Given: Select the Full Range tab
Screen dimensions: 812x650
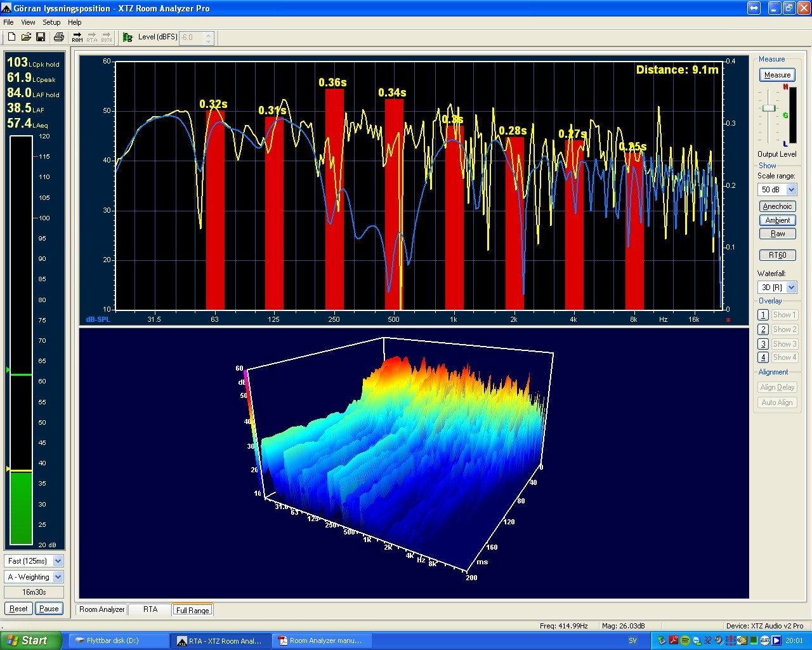Looking at the screenshot, I should (x=192, y=610).
